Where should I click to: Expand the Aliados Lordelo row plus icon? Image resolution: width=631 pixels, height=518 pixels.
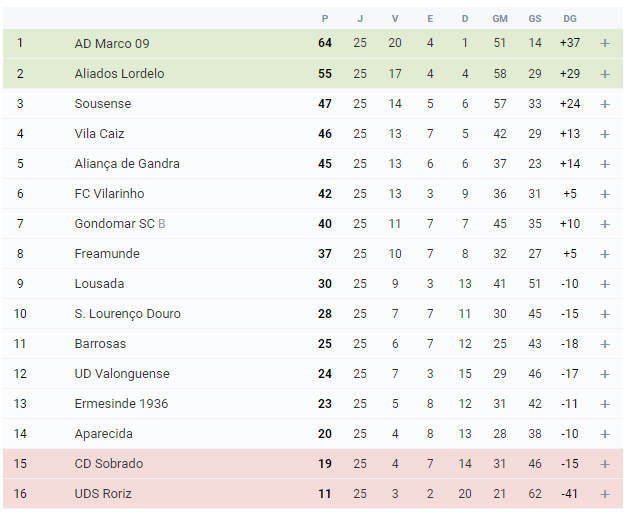[x=604, y=74]
